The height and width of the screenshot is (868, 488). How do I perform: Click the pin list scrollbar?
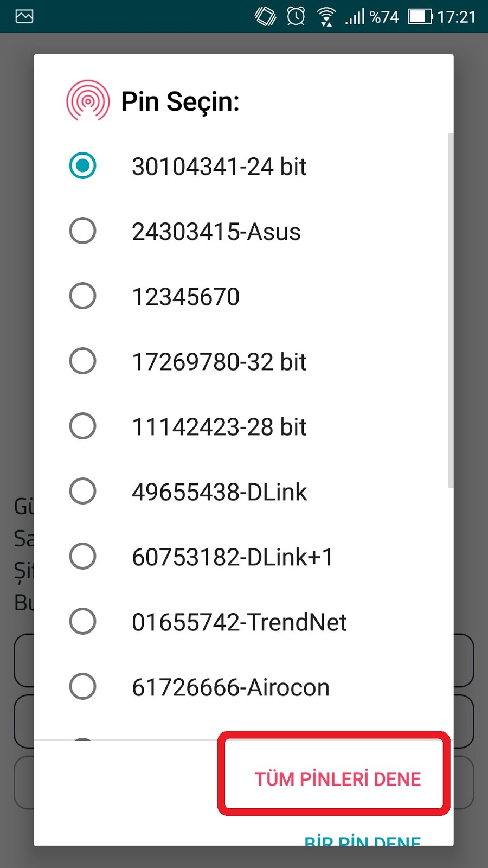[x=451, y=310]
